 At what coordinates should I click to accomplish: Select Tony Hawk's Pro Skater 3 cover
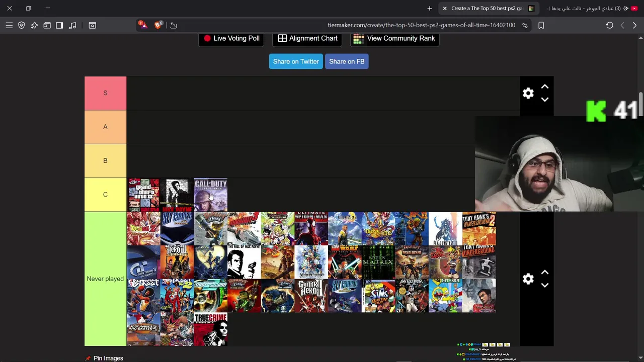click(x=143, y=329)
